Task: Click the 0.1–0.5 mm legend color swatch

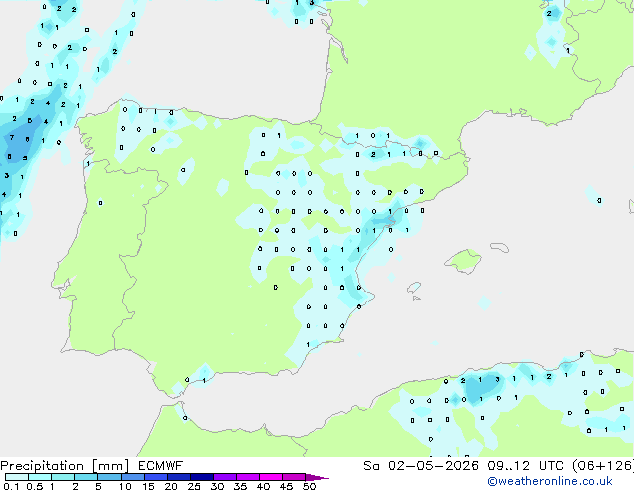Action: coord(17,477)
